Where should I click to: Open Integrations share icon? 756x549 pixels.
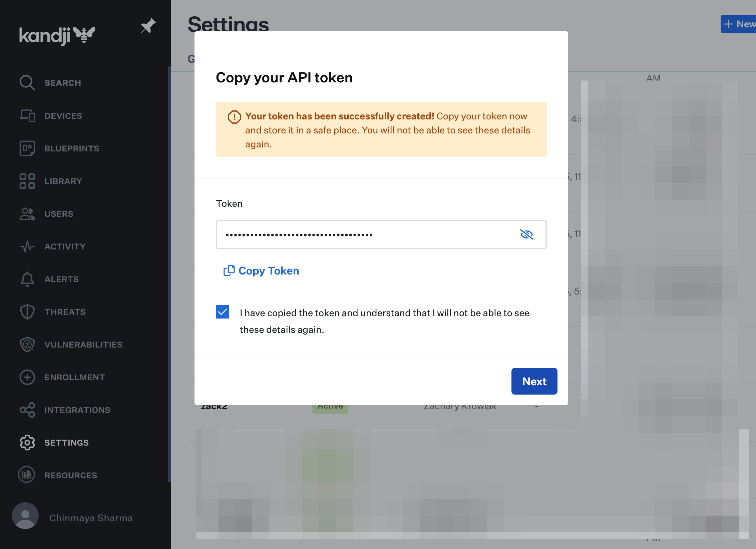(27, 410)
